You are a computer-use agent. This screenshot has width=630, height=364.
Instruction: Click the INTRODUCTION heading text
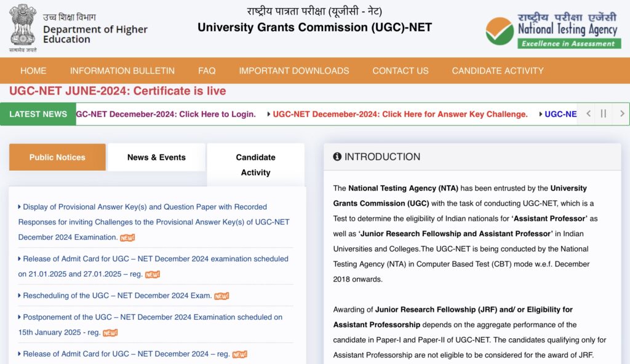click(382, 157)
